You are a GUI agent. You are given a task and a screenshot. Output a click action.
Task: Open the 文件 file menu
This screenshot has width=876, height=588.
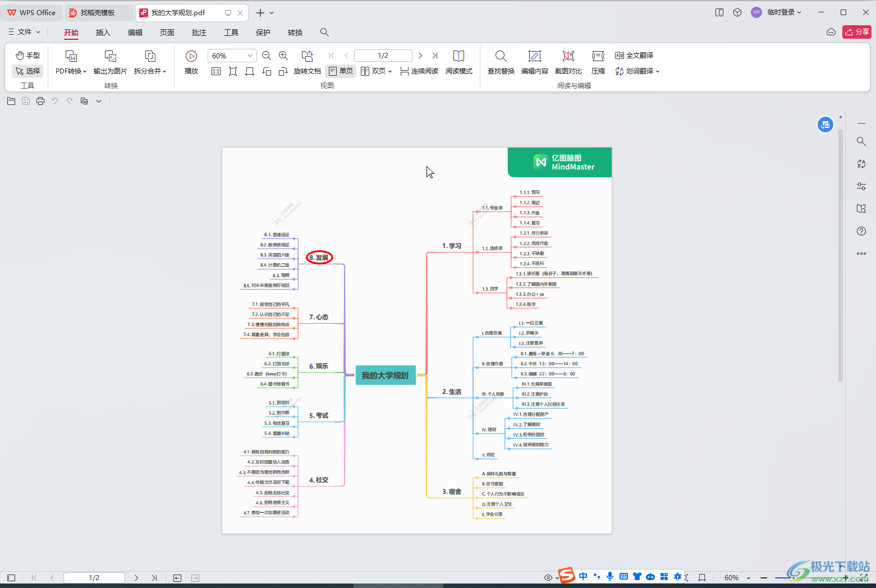(x=24, y=32)
